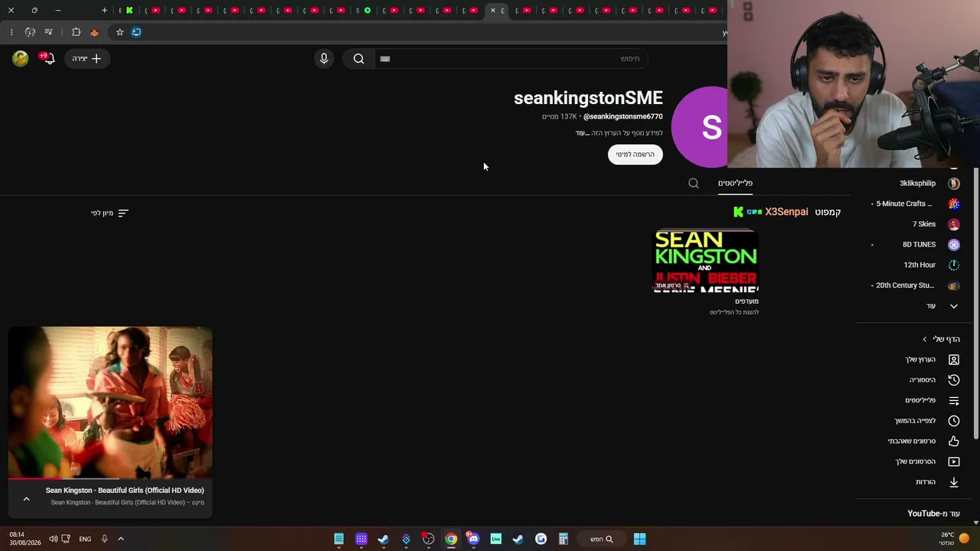Open the 20th Century Stu... subscription
The width and height of the screenshot is (980, 551).
tap(905, 285)
